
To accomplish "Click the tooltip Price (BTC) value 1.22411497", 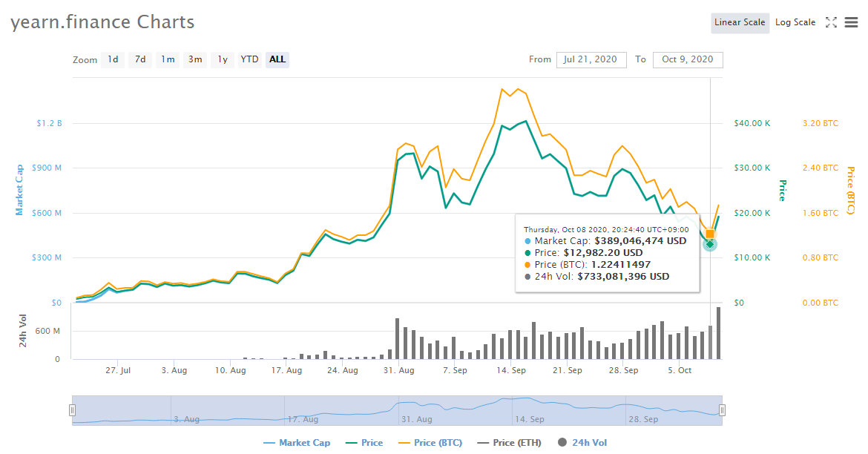I will 621,265.
